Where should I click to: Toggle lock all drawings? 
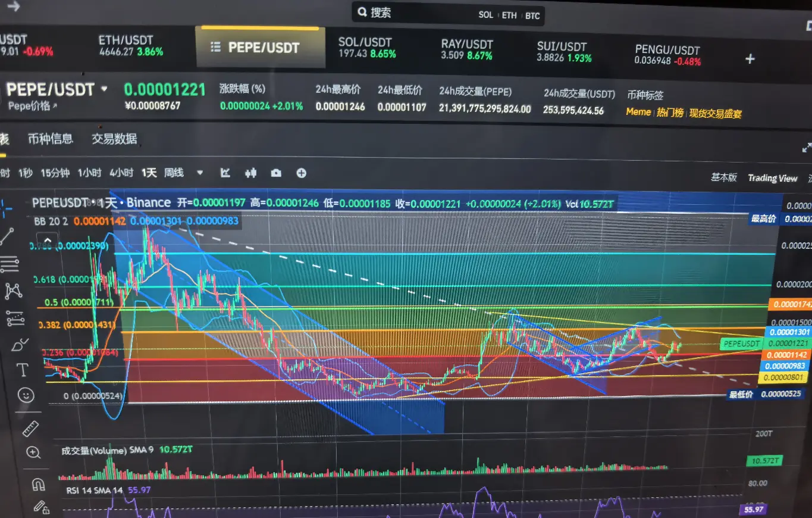[41, 508]
